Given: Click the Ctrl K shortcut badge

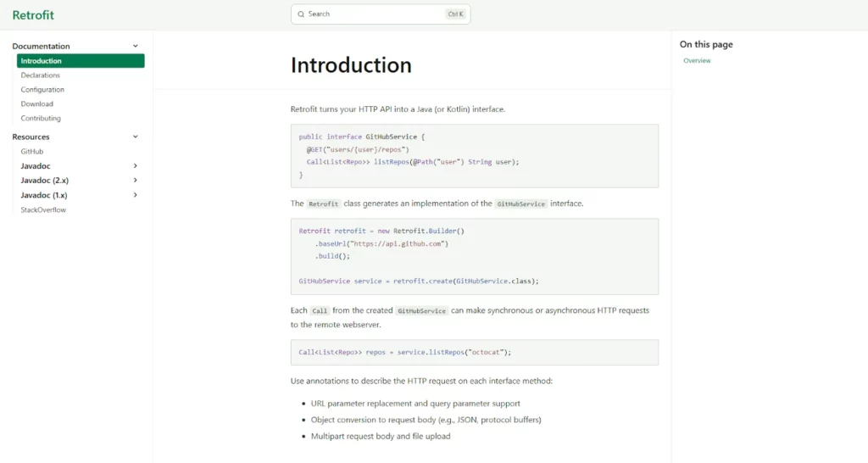Looking at the screenshot, I should (x=455, y=14).
